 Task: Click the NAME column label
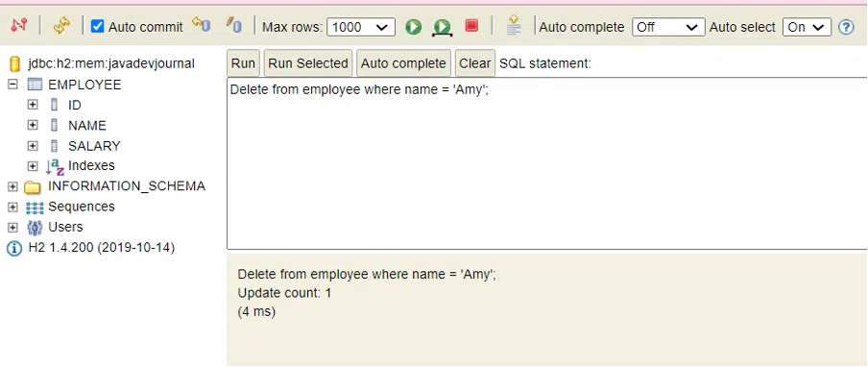pos(87,126)
